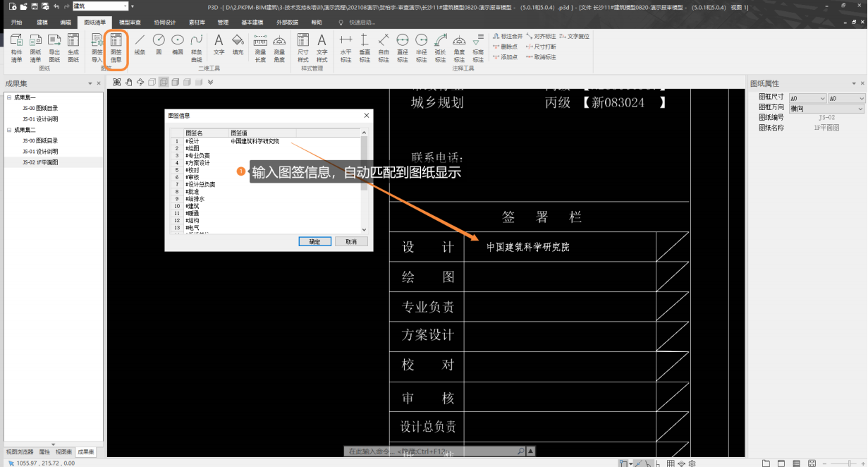
Task: Collapse the 成果集一 tree node
Action: [8, 97]
